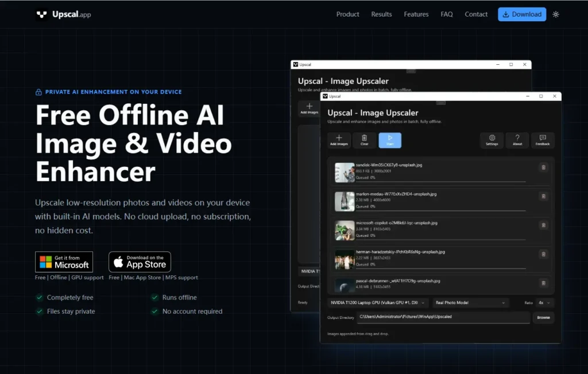Remove the herman-haradzetskiy image via trash icon
Image resolution: width=588 pixels, height=374 pixels.
click(x=543, y=254)
